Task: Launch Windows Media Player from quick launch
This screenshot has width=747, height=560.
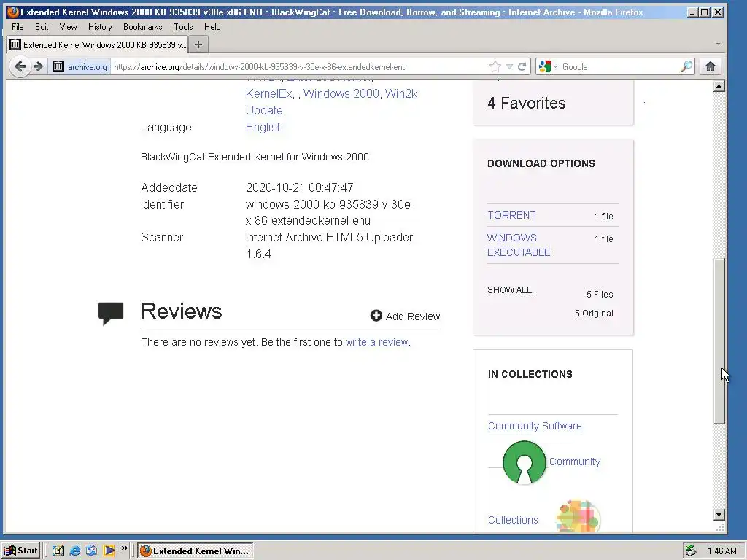Action: point(109,551)
